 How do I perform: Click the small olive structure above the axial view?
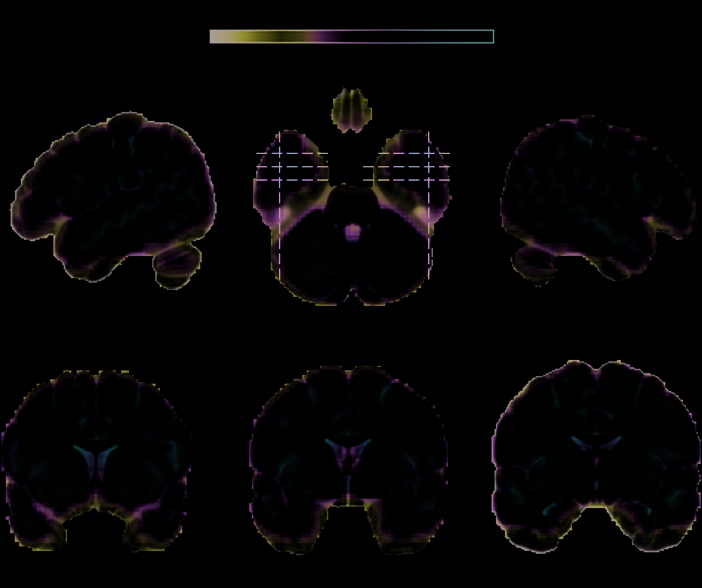point(352,110)
